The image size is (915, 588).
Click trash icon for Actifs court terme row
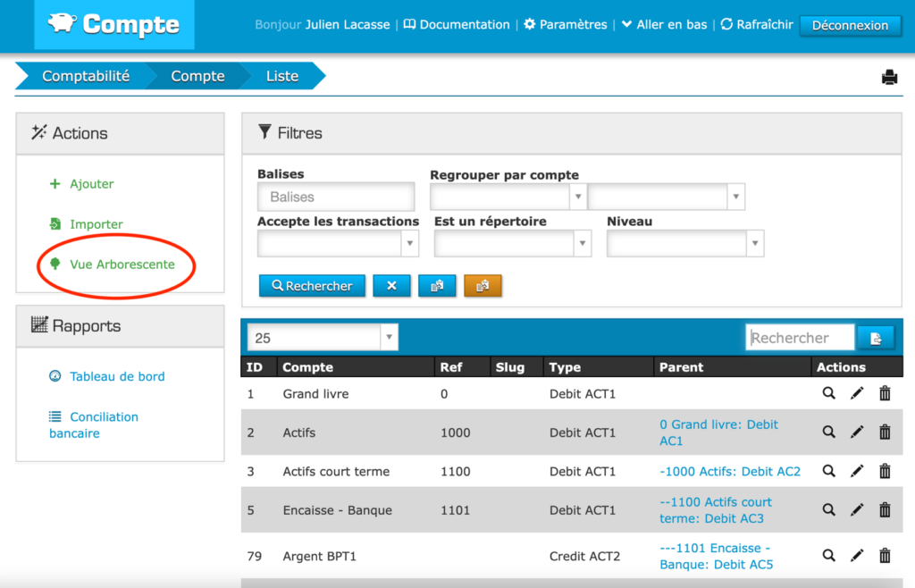click(885, 471)
